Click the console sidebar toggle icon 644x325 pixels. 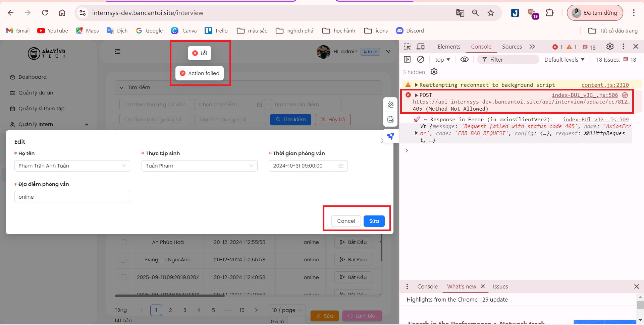pos(407,59)
